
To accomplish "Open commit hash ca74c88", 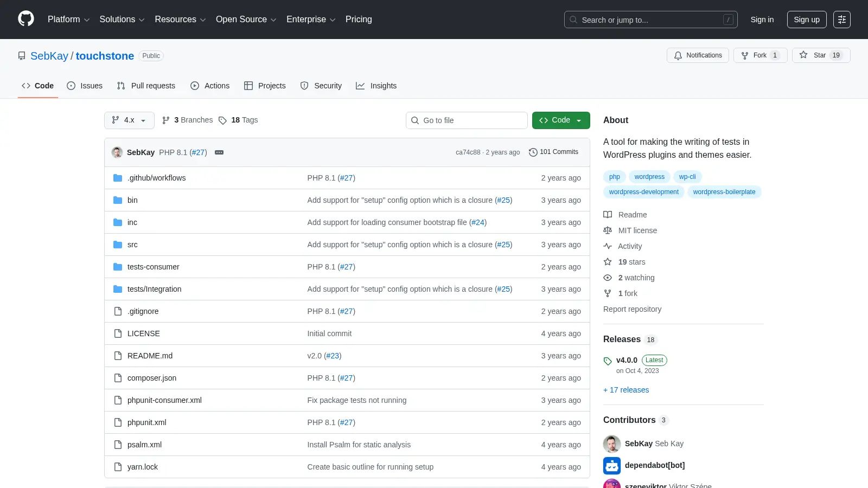I will click(x=468, y=152).
